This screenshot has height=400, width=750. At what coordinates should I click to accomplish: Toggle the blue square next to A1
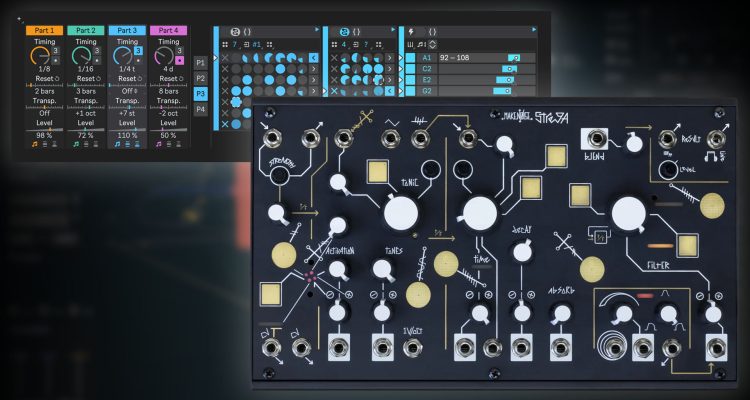[x=411, y=58]
